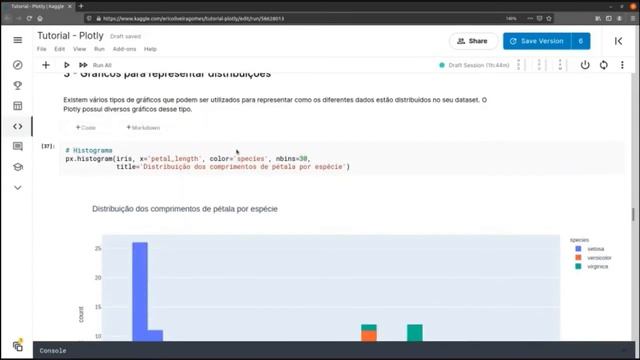Viewport: 640px width, 360px height.
Task: Open version count 6 next to Save Version
Action: (580, 41)
